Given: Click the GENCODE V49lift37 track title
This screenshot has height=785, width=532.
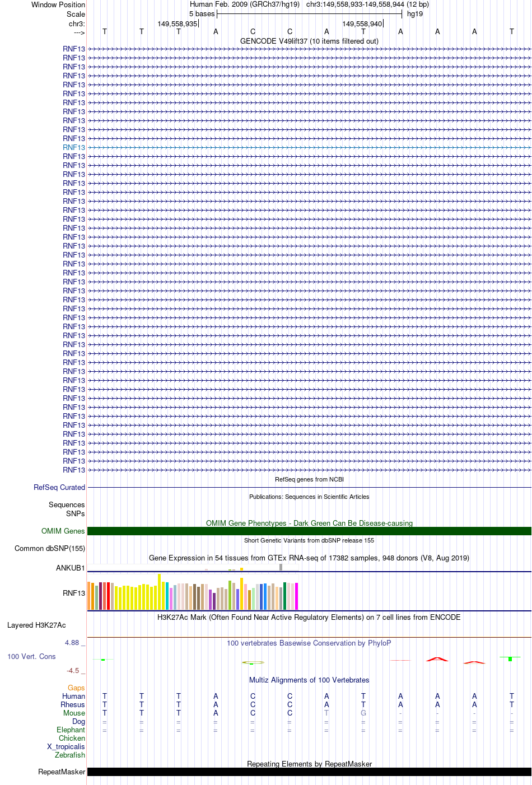Looking at the screenshot, I should point(309,41).
